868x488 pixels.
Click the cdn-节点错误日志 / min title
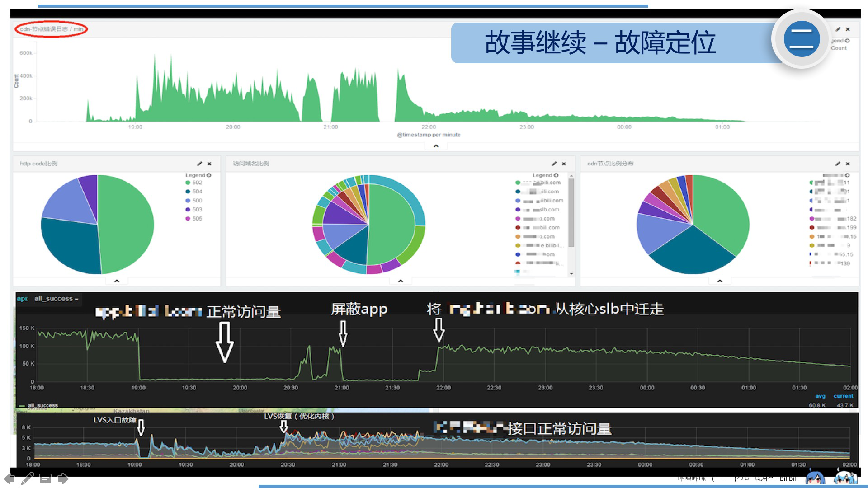click(x=51, y=29)
